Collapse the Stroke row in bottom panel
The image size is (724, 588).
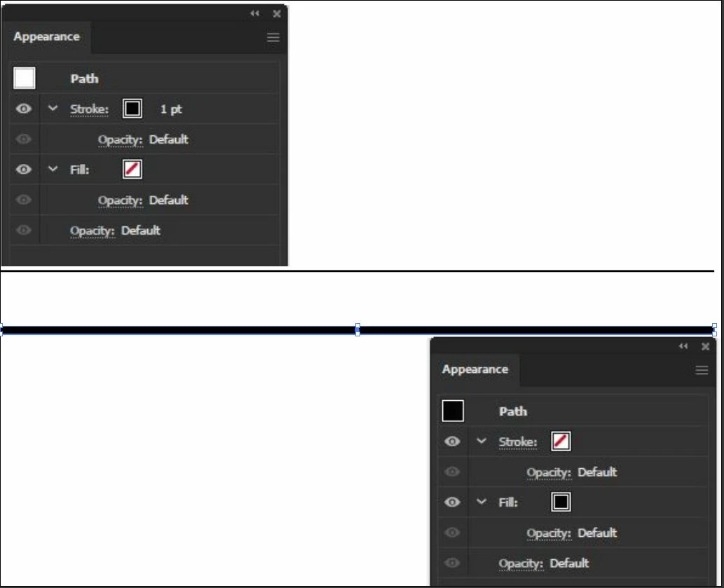coord(481,441)
